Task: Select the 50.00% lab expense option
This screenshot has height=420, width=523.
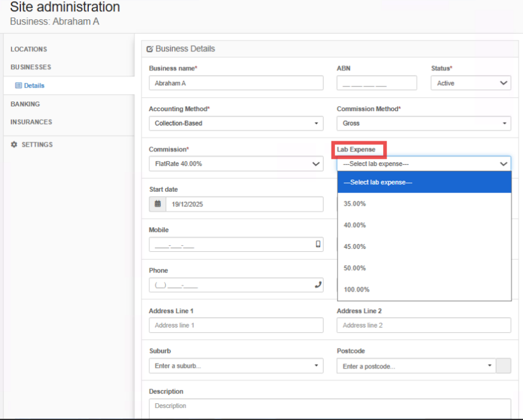Action: tap(425, 268)
